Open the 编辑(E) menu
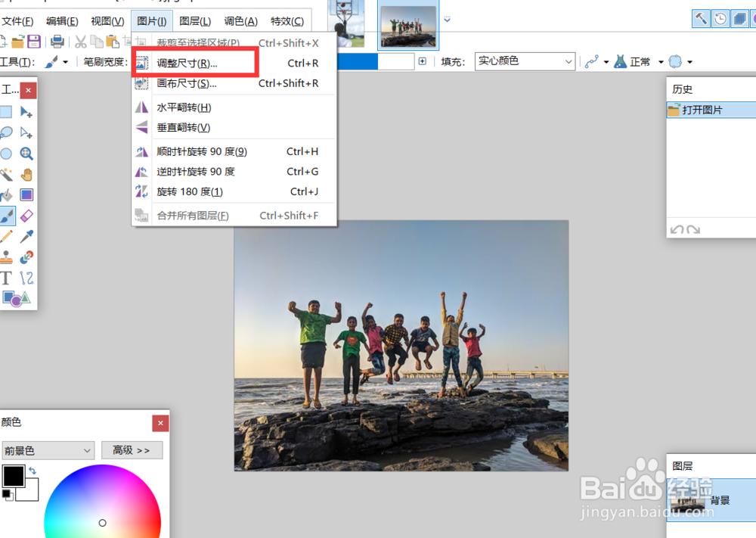Image resolution: width=756 pixels, height=538 pixels. tap(62, 21)
